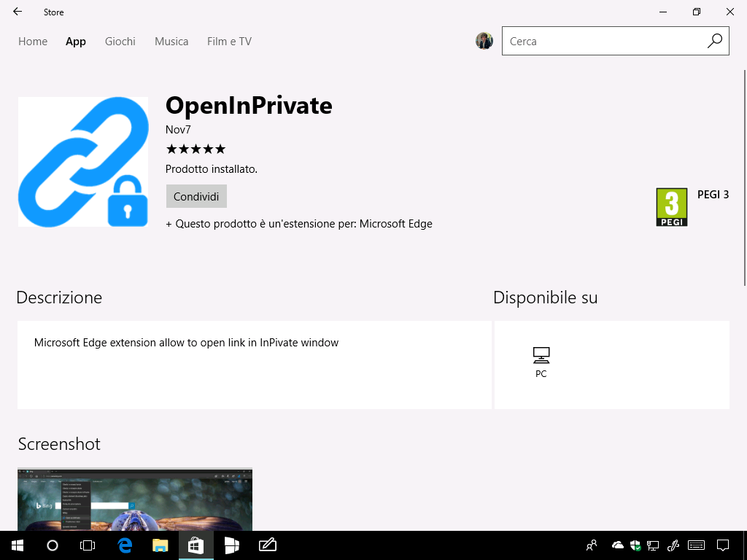This screenshot has height=560, width=747.
Task: Open the Home tab
Action: pyautogui.click(x=33, y=42)
